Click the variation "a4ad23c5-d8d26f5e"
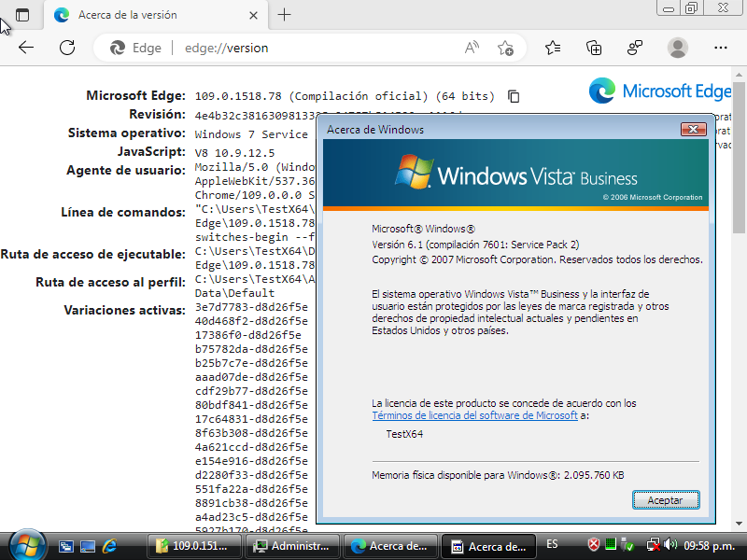This screenshot has width=747, height=560. tap(251, 517)
